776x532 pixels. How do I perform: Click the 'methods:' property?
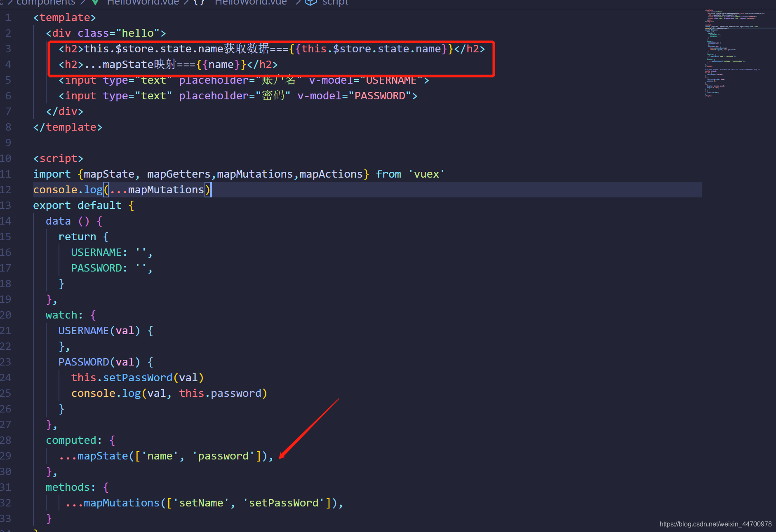point(71,487)
